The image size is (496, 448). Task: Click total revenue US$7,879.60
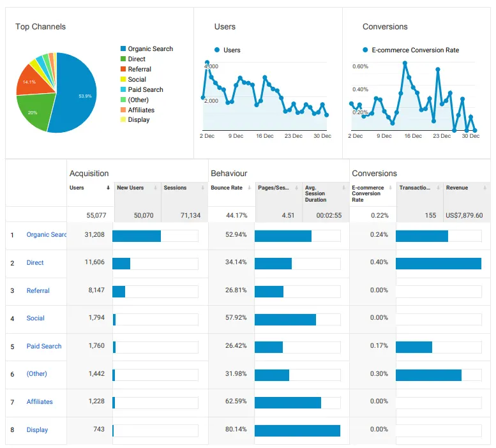(464, 215)
